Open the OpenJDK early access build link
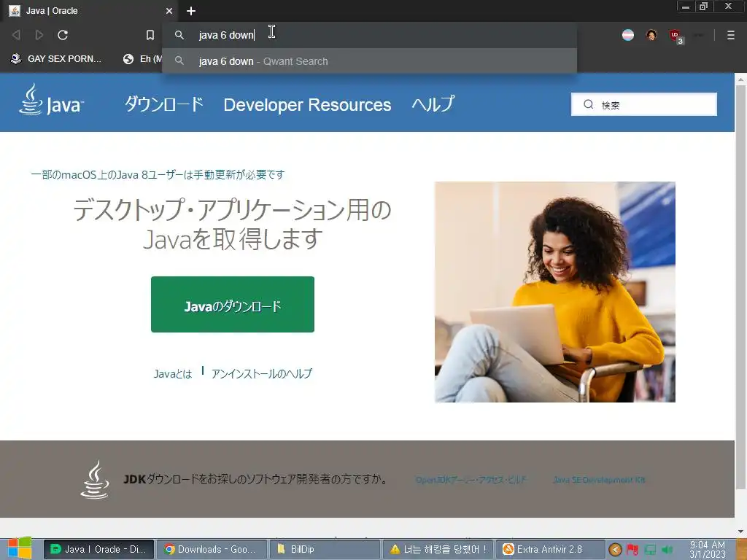Screen dimensions: 747x560 pos(471,480)
